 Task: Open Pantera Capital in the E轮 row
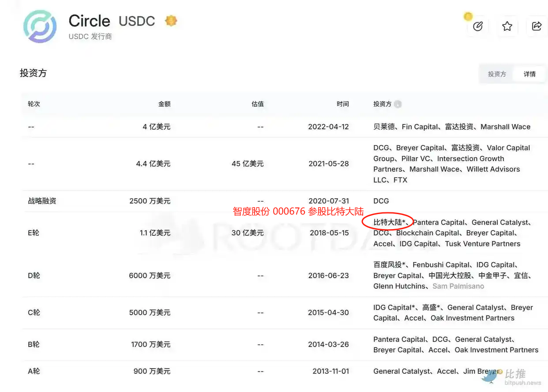click(x=439, y=222)
